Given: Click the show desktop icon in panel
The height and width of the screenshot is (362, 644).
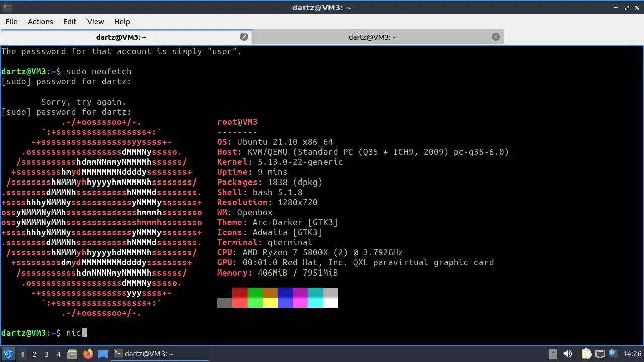Looking at the screenshot, I should tap(103, 354).
